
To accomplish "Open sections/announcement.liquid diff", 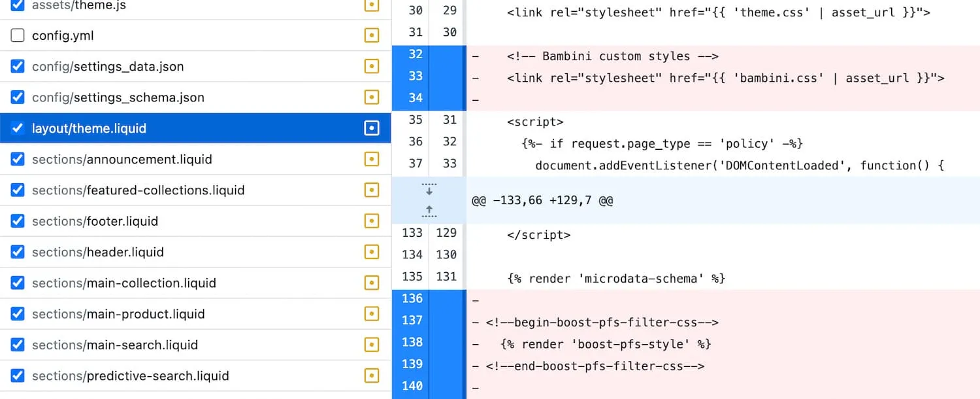I will (x=195, y=159).
